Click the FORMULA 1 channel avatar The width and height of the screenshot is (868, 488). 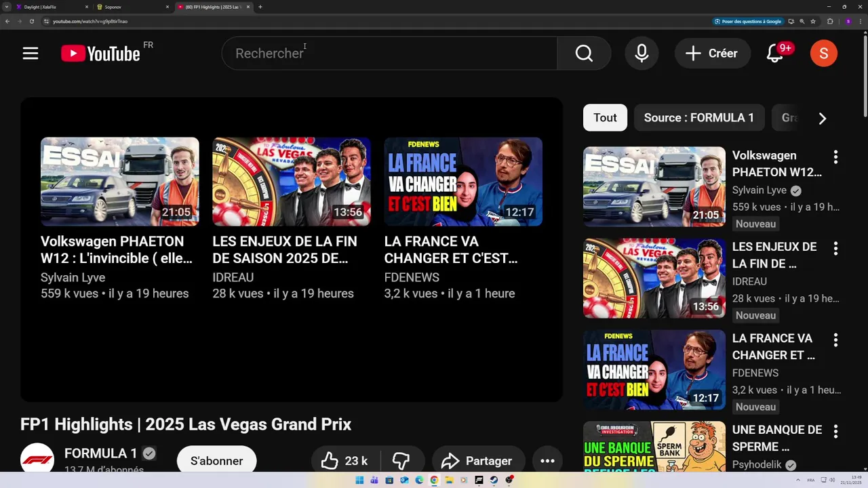[37, 460]
